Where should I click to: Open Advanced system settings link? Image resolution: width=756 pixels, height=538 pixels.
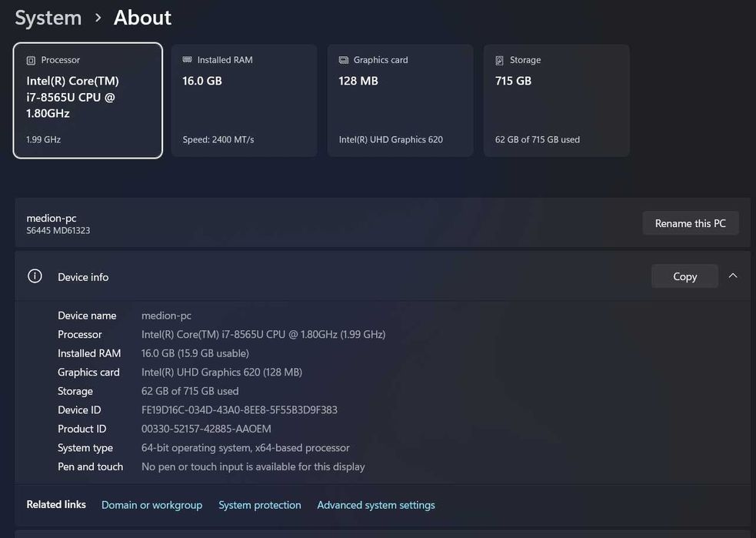tap(376, 505)
